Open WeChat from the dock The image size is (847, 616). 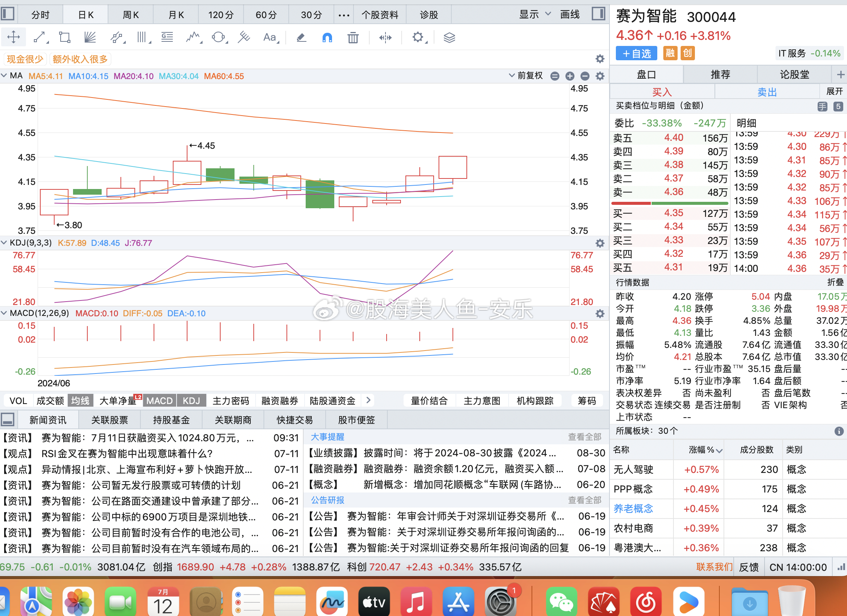(x=561, y=602)
